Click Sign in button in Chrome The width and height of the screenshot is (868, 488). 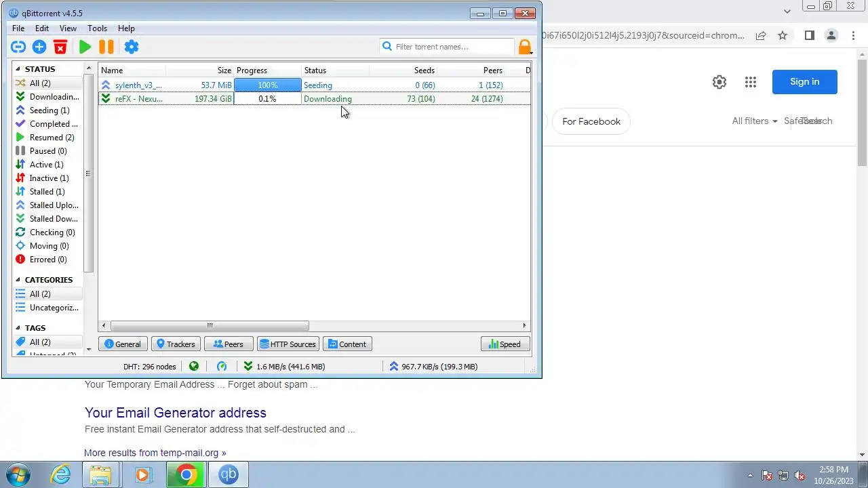804,82
